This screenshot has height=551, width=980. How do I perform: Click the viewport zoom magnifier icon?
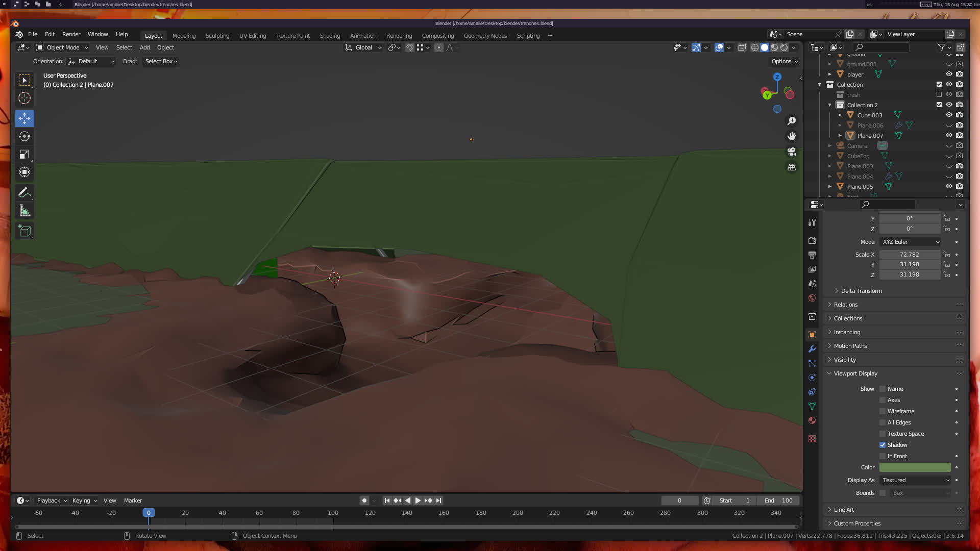792,121
